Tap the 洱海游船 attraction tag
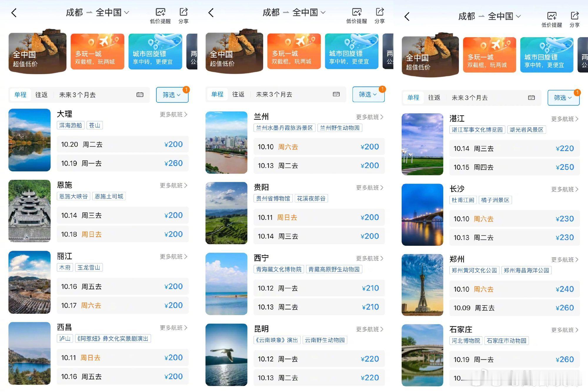Screen dimensions: 588x392 coord(71,125)
